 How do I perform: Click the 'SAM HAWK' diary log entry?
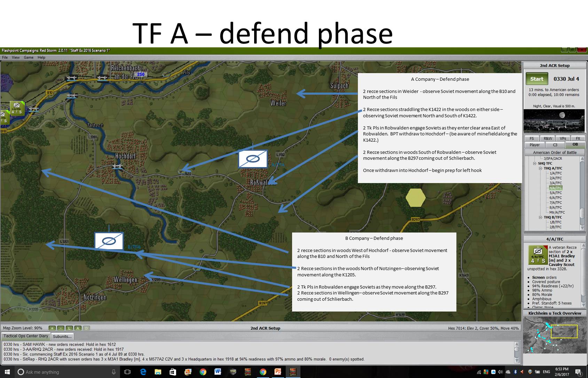(60, 345)
